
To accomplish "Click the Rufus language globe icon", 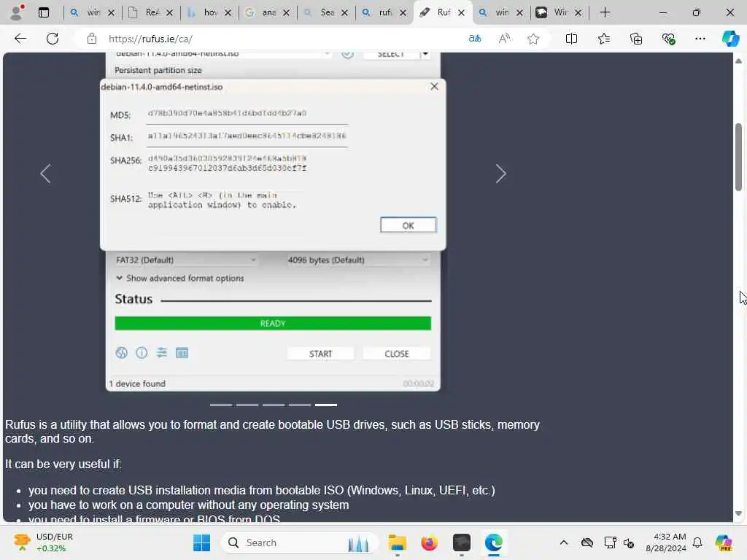I will click(122, 353).
